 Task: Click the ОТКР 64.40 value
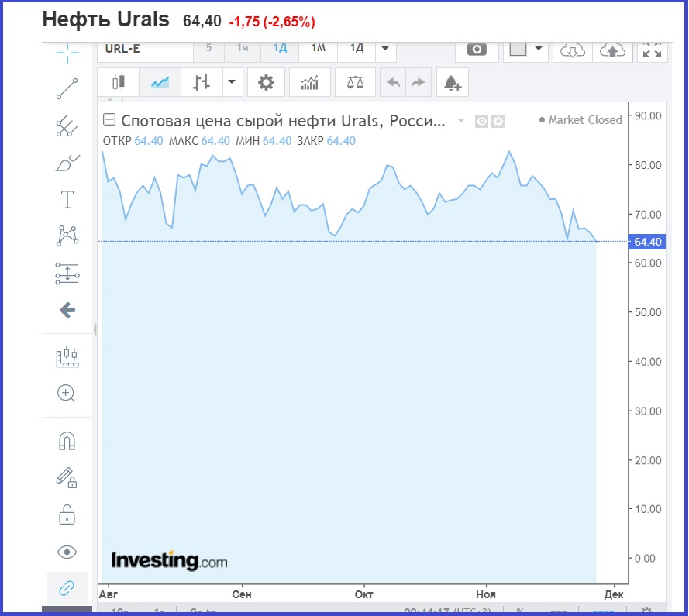click(133, 141)
